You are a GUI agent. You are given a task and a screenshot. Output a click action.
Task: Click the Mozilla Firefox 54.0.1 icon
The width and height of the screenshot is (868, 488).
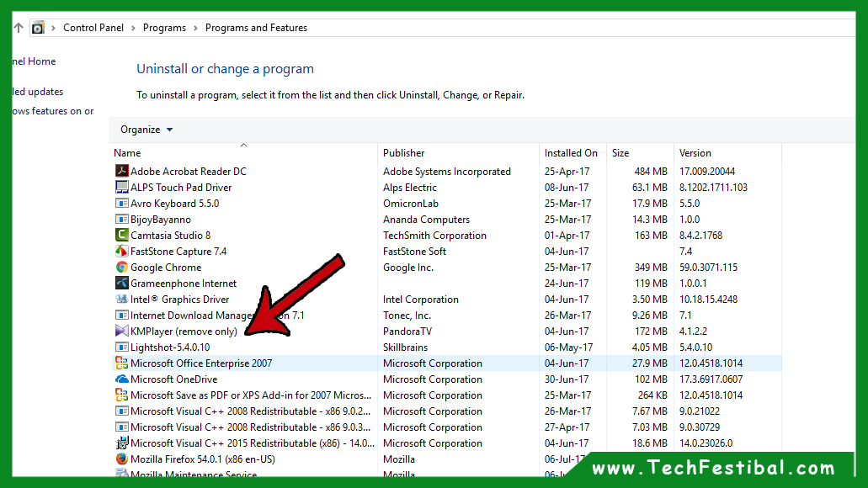(122, 459)
